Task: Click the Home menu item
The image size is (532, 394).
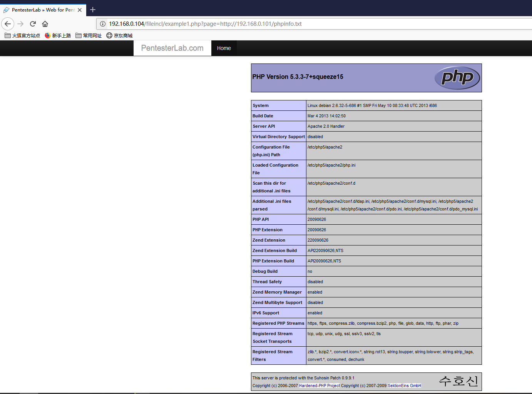Action: (x=224, y=48)
